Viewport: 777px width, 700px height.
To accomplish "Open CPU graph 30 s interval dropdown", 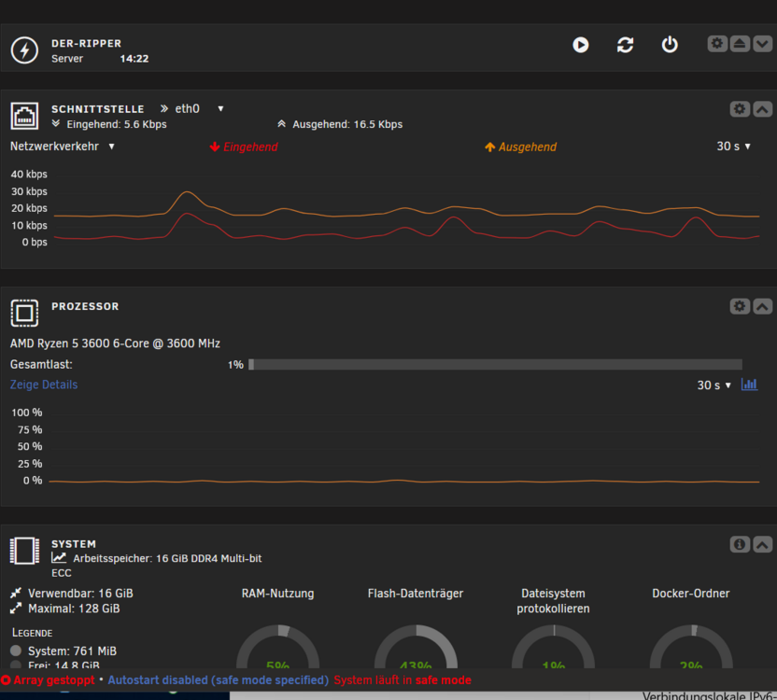I will point(714,385).
